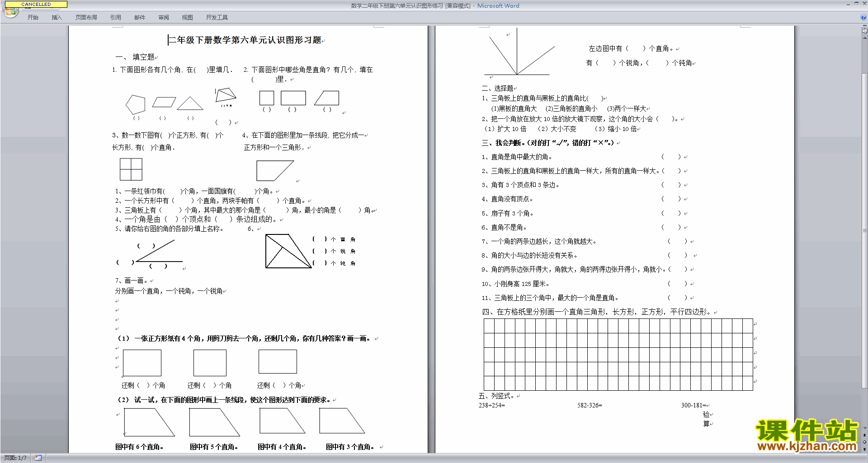Toggle ruler button above vertical scrollbar
This screenshot has height=463, width=868.
[x=865, y=31]
